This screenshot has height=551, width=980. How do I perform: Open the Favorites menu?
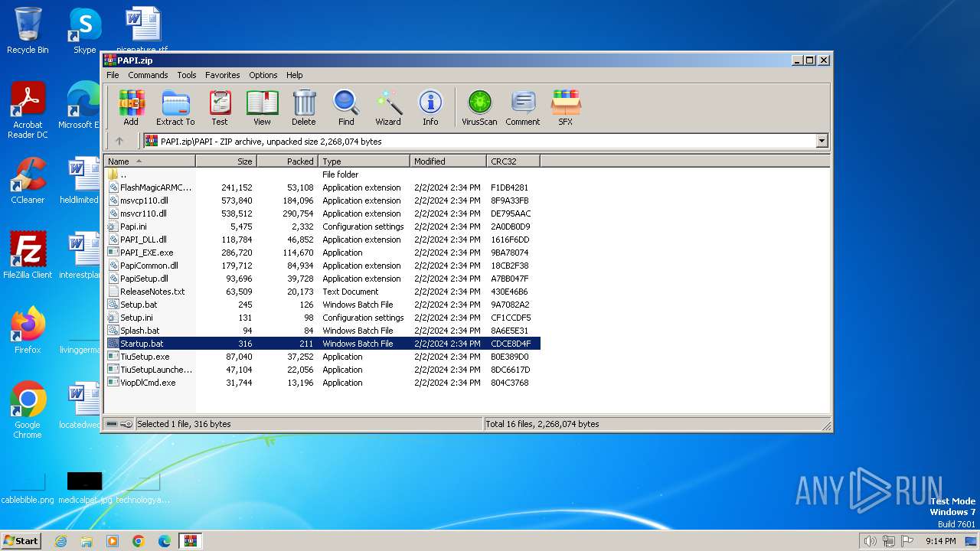point(223,75)
